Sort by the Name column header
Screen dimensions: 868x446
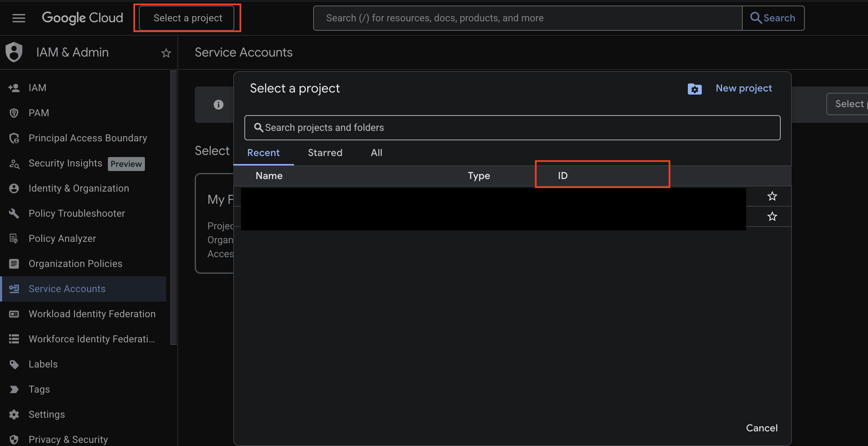pos(269,176)
